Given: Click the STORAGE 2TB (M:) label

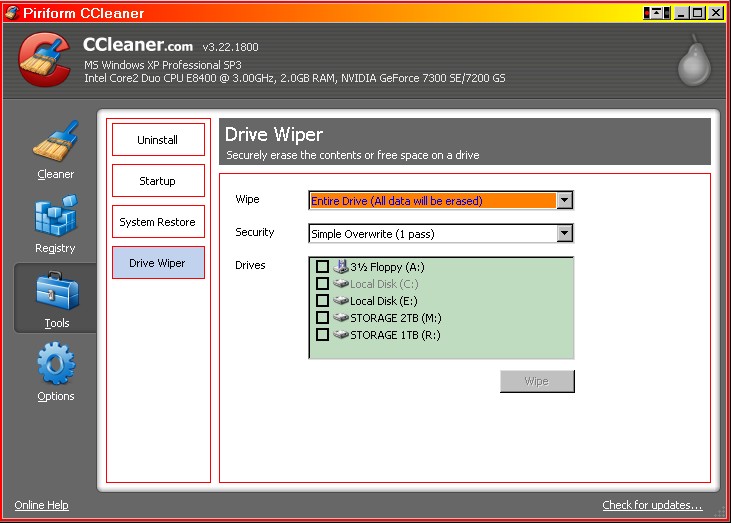Looking at the screenshot, I should click(396, 318).
